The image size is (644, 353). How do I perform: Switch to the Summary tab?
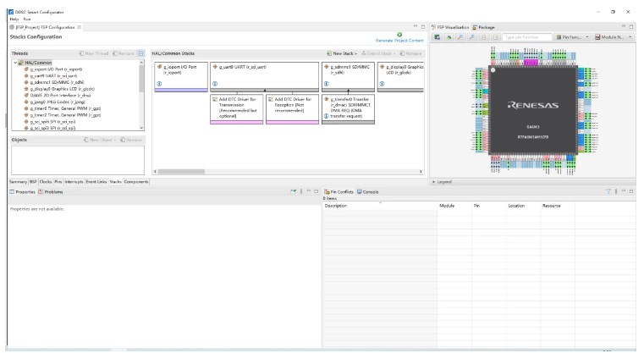(18, 182)
